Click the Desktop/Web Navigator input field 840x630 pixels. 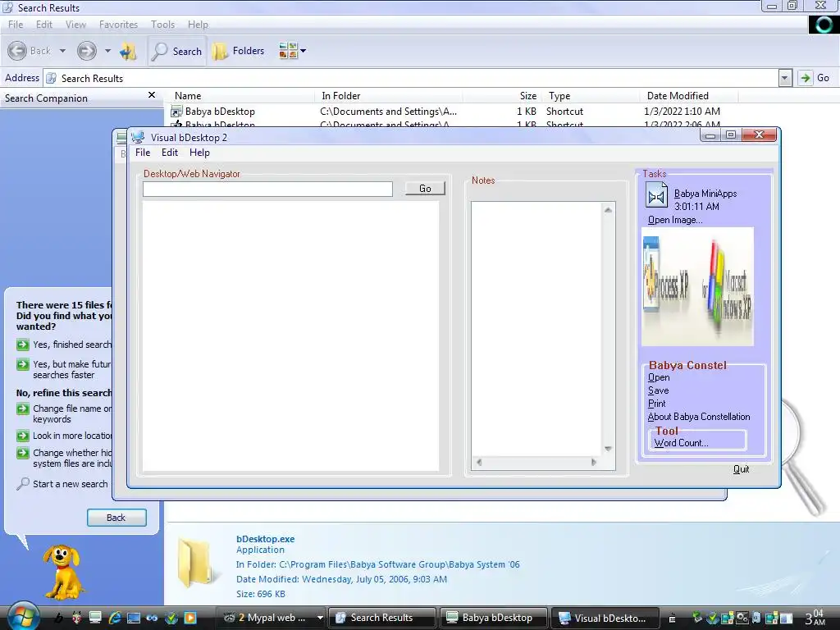point(267,189)
